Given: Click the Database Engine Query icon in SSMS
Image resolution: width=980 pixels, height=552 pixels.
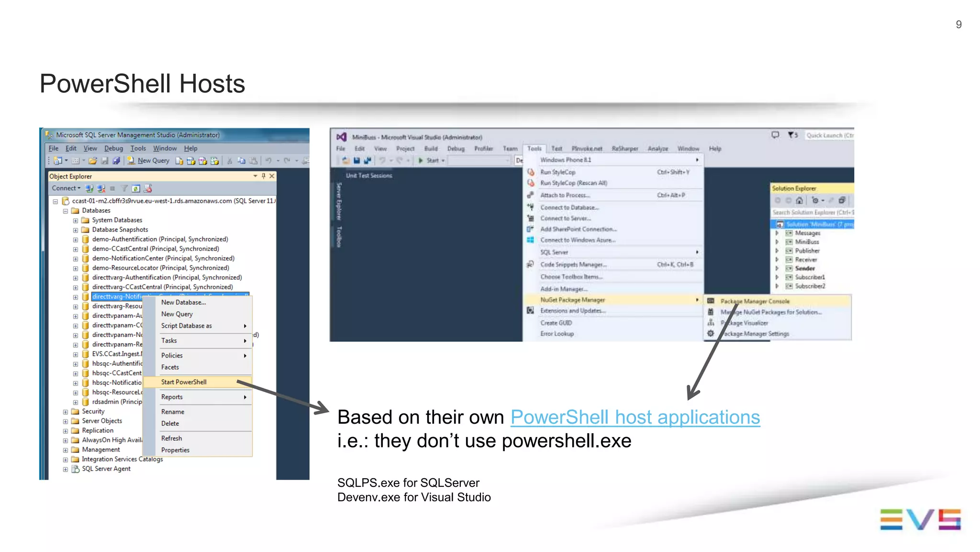Looking at the screenshot, I should [x=179, y=161].
